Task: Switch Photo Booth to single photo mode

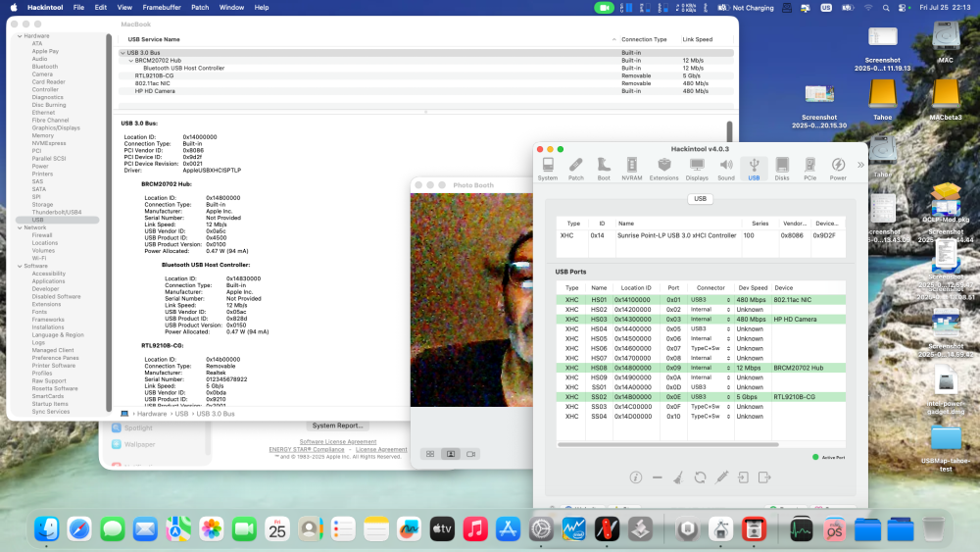Action: [x=451, y=455]
